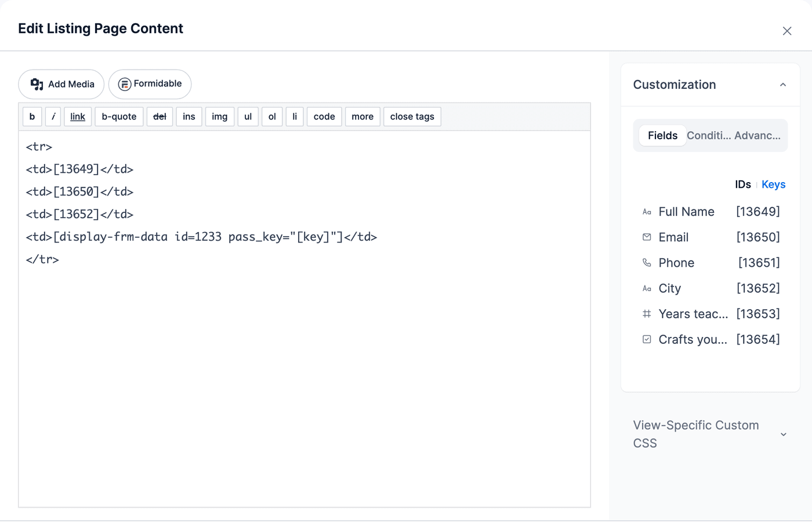Switch to the Conditionals tab
The width and height of the screenshot is (812, 522).
(709, 135)
